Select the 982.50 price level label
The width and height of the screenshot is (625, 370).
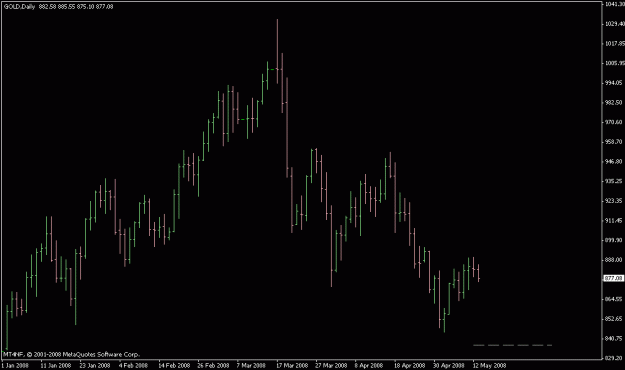614,102
